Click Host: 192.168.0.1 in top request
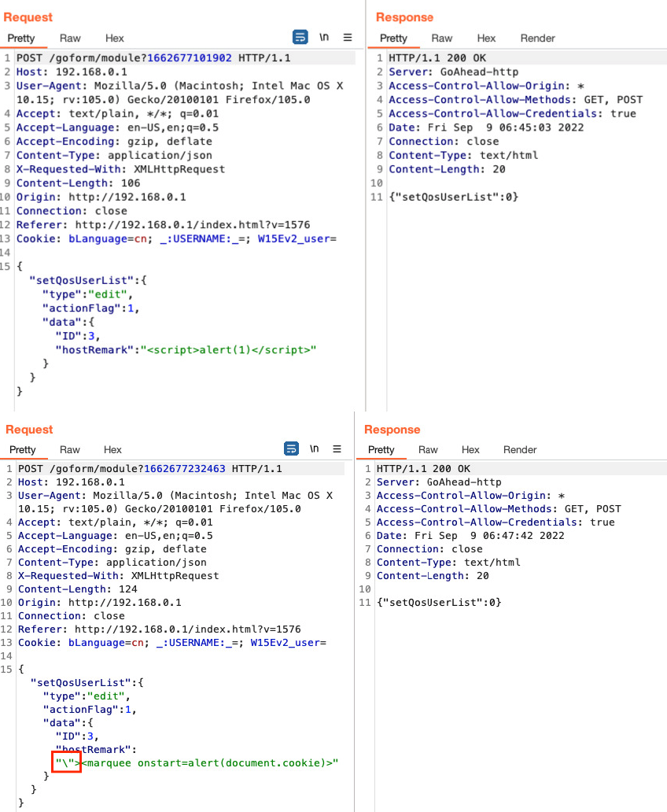The height and width of the screenshot is (812, 667). [72, 72]
